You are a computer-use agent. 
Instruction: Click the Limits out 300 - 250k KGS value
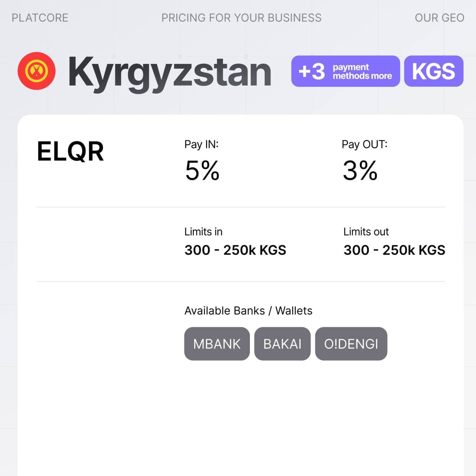(x=394, y=250)
